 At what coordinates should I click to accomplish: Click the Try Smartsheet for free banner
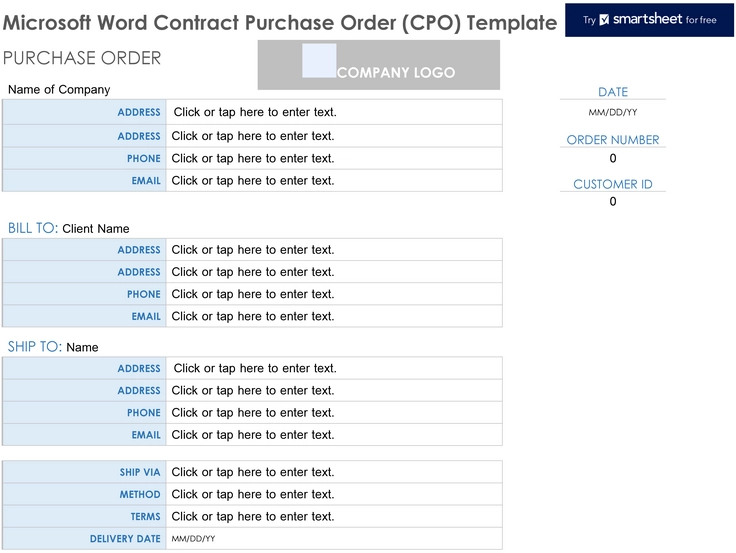(x=649, y=20)
